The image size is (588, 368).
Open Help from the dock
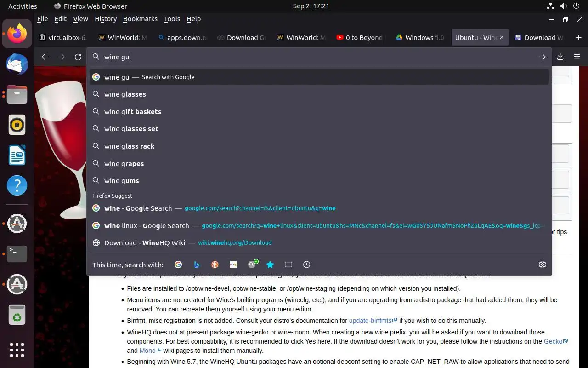pyautogui.click(x=17, y=185)
